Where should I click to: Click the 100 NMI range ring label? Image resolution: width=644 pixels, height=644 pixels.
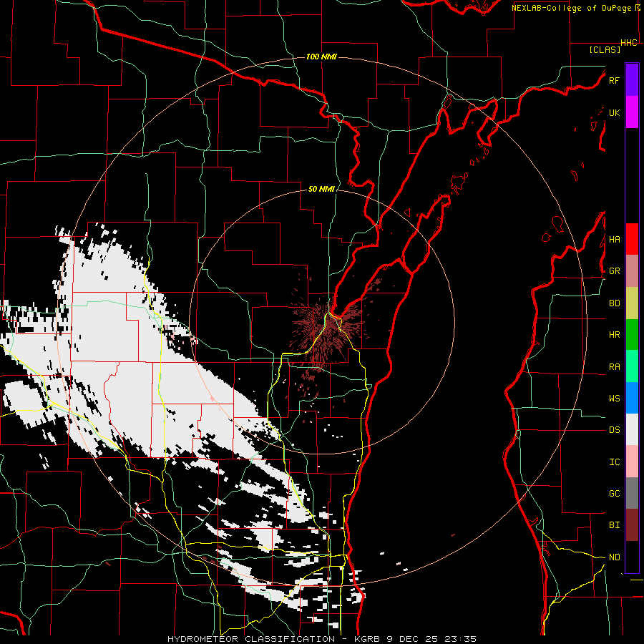tap(321, 57)
